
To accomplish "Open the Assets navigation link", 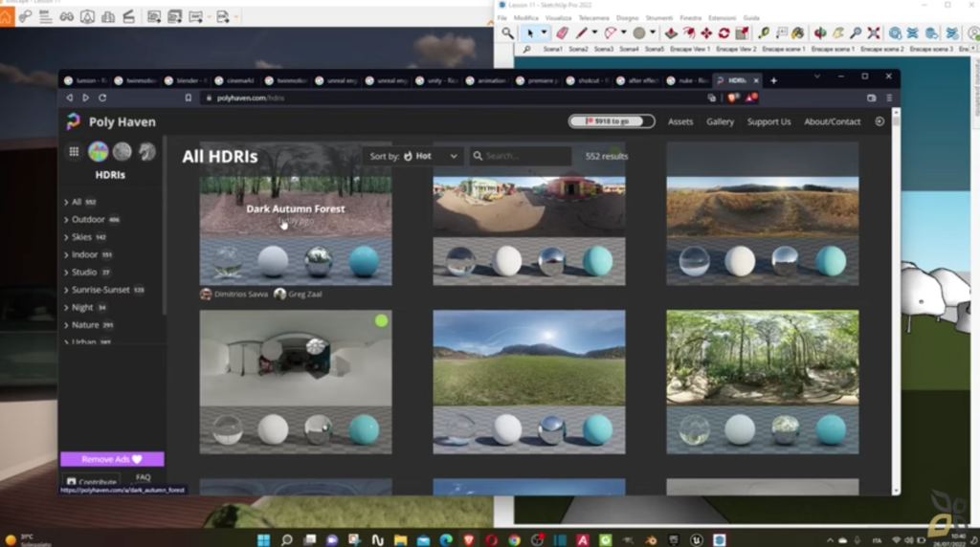I will [x=680, y=121].
